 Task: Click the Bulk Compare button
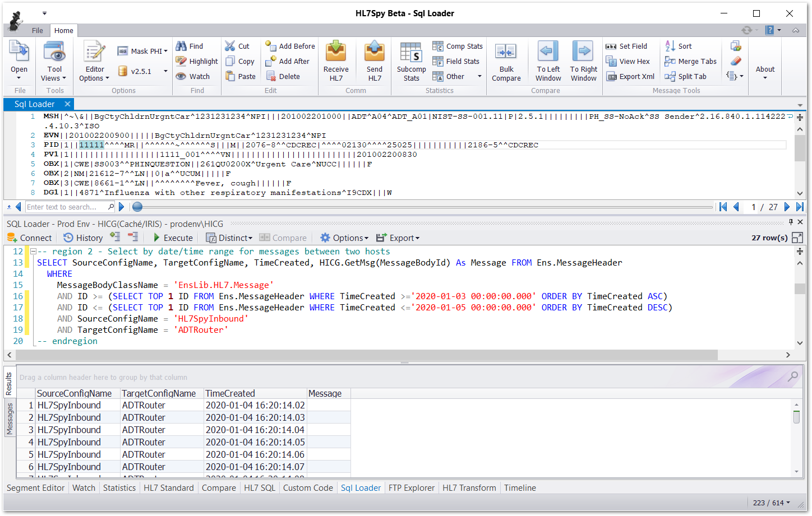pyautogui.click(x=506, y=62)
